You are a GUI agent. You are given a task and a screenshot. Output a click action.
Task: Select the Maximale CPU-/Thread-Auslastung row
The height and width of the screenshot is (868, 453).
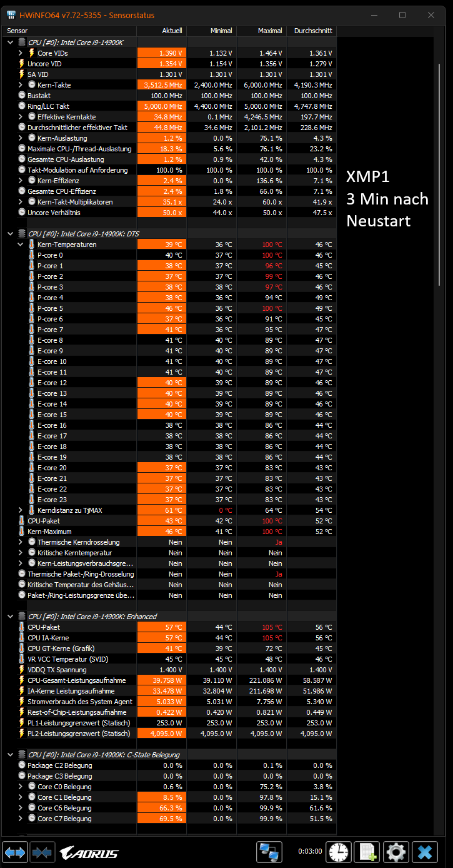click(169, 149)
